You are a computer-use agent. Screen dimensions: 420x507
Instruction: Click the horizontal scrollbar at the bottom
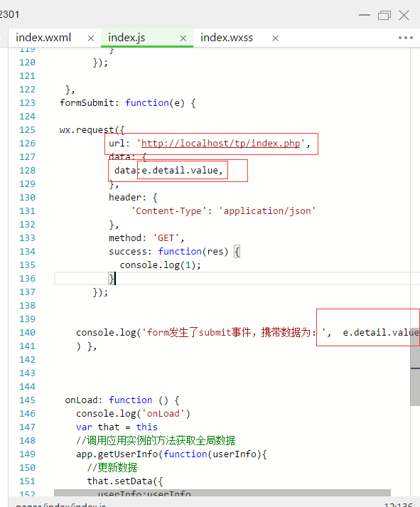point(222,493)
